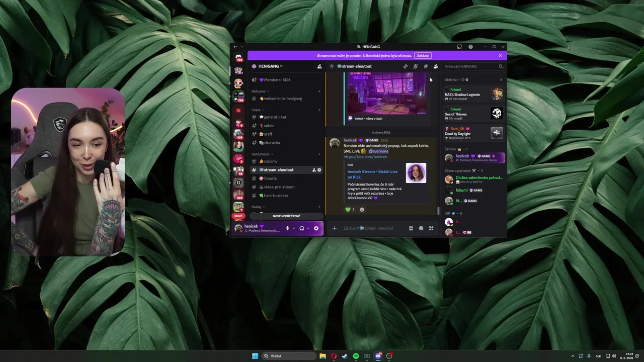The height and width of the screenshot is (362, 644).
Task: Open the headphones output options arrow
Action: [308, 228]
